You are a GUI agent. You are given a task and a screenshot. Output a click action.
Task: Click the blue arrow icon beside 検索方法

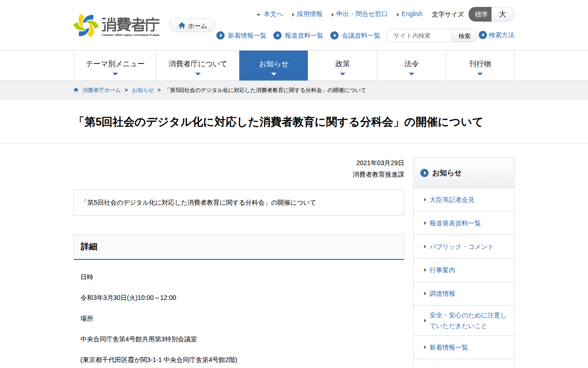click(483, 35)
